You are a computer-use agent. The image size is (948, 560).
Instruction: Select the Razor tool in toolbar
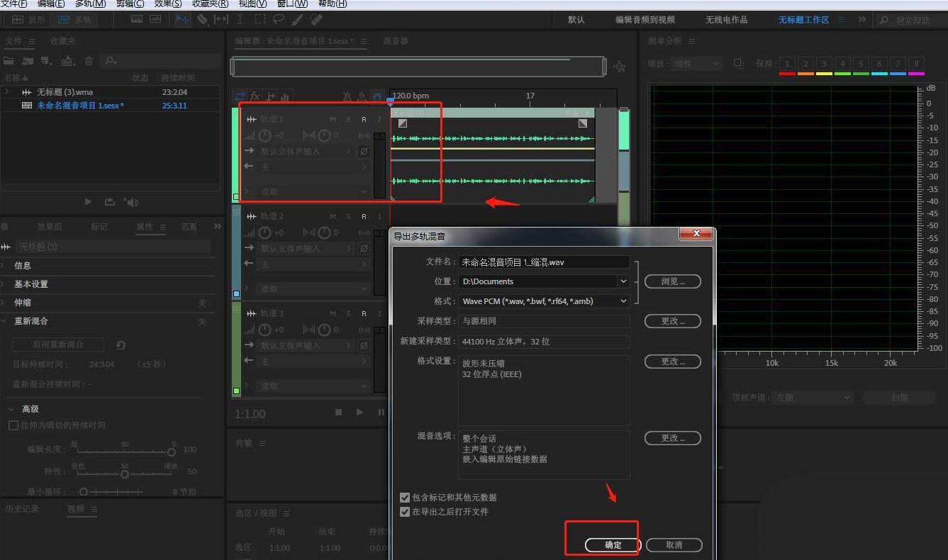[x=203, y=20]
